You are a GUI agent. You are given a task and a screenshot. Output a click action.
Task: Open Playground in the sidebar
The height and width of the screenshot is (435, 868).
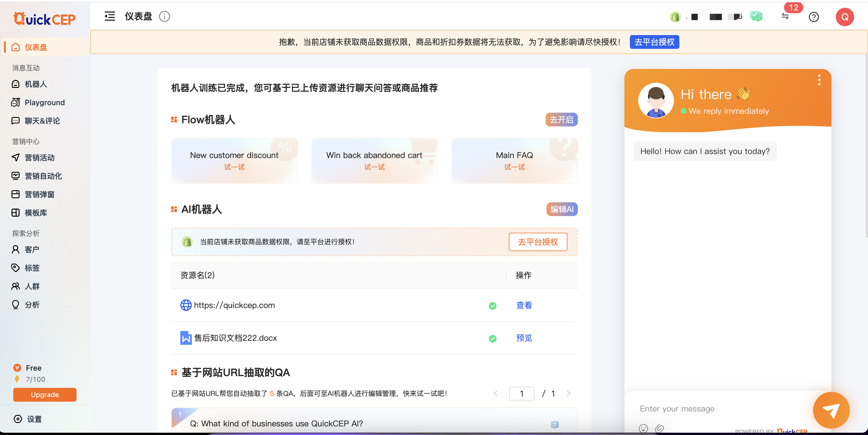pos(45,102)
